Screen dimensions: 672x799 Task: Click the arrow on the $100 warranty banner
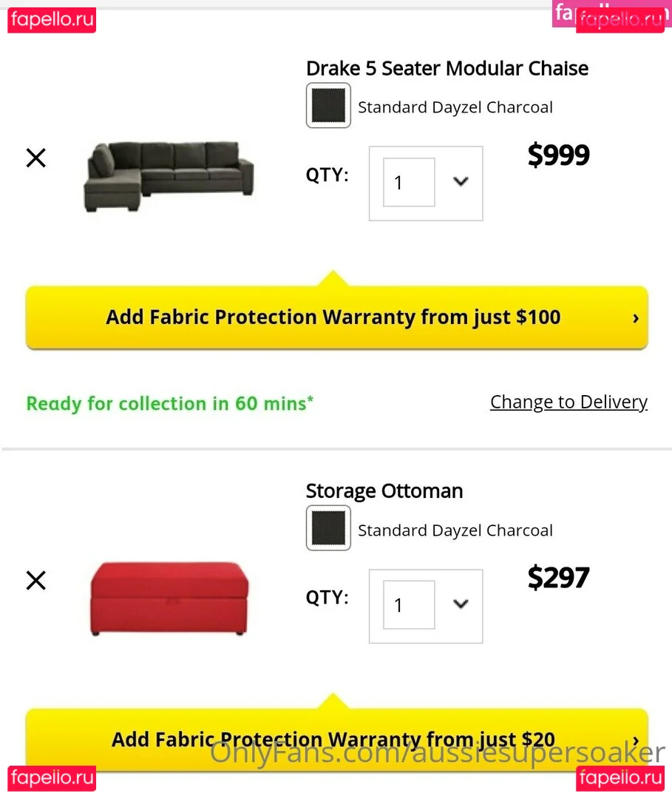(635, 319)
